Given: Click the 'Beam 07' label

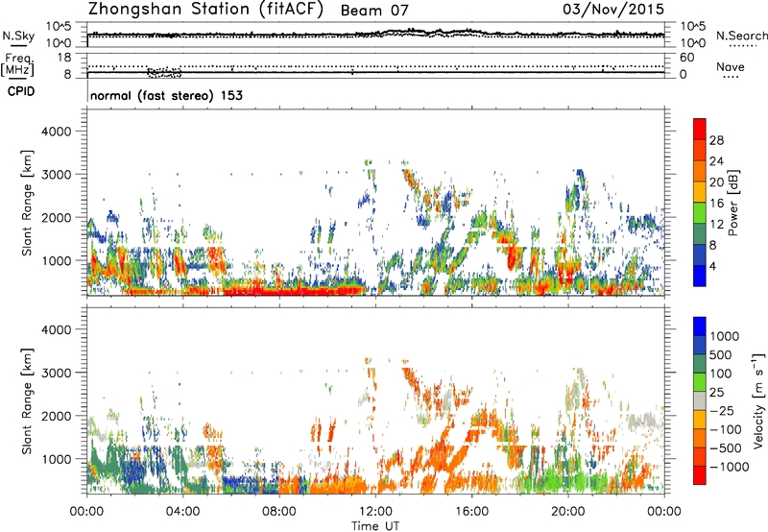Looking at the screenshot, I should click(x=374, y=11).
